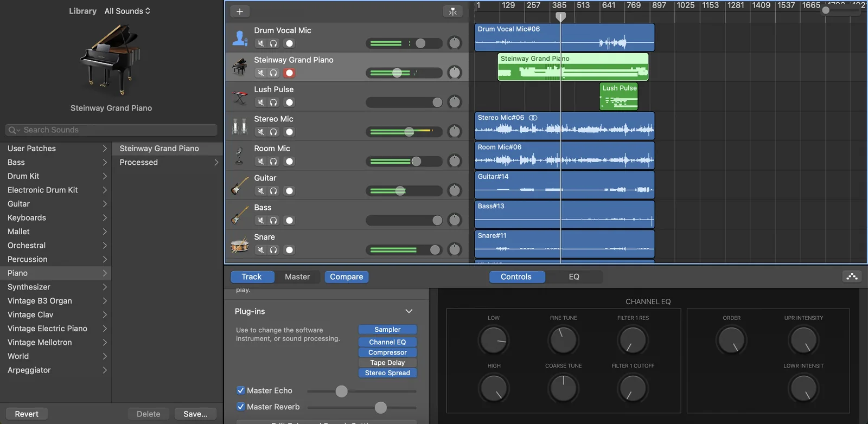The image size is (868, 424).
Task: Select the Lush Pulse region in timeline
Action: 619,96
